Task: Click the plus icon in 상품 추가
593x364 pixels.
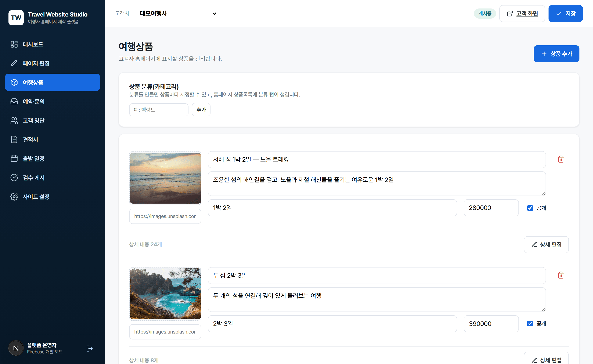Action: tap(544, 54)
